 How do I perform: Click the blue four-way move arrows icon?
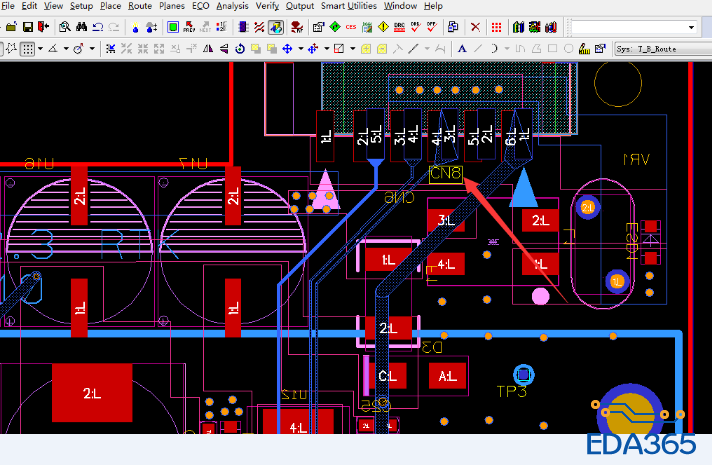[x=287, y=48]
